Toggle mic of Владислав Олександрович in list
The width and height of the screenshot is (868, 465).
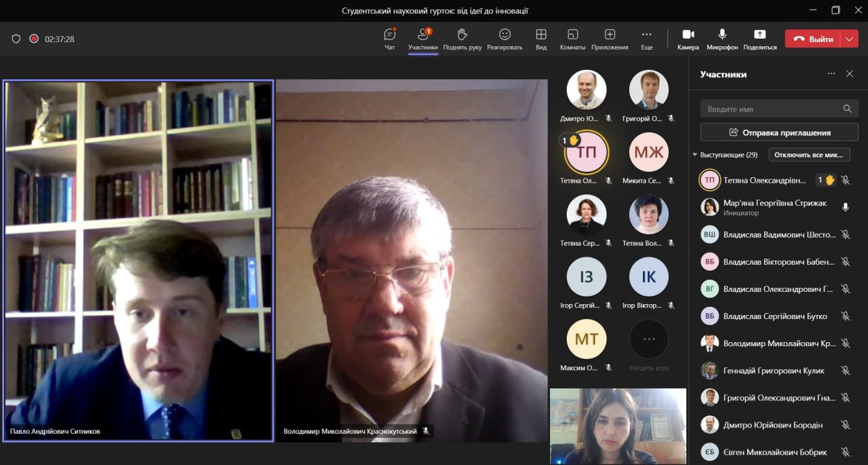point(846,289)
